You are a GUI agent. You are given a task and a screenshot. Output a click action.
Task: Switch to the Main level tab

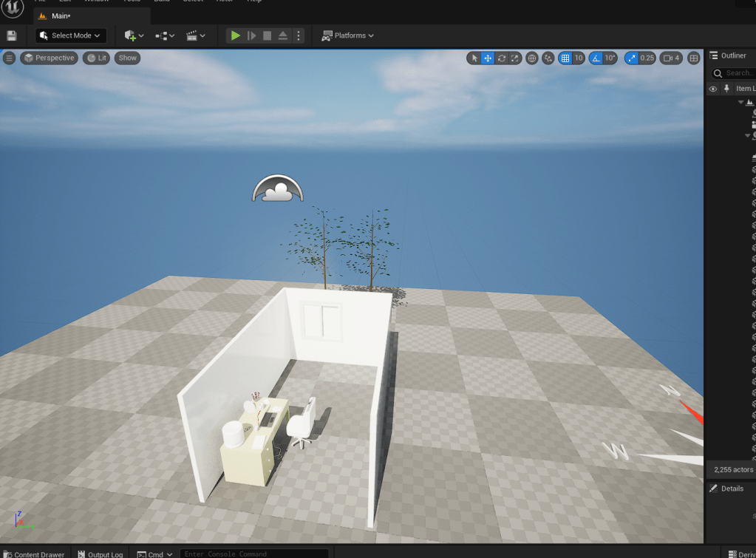pos(59,16)
